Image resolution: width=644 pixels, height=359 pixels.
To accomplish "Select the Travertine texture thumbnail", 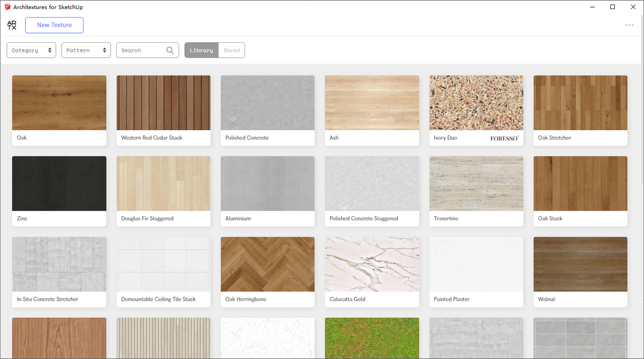I will click(x=476, y=184).
